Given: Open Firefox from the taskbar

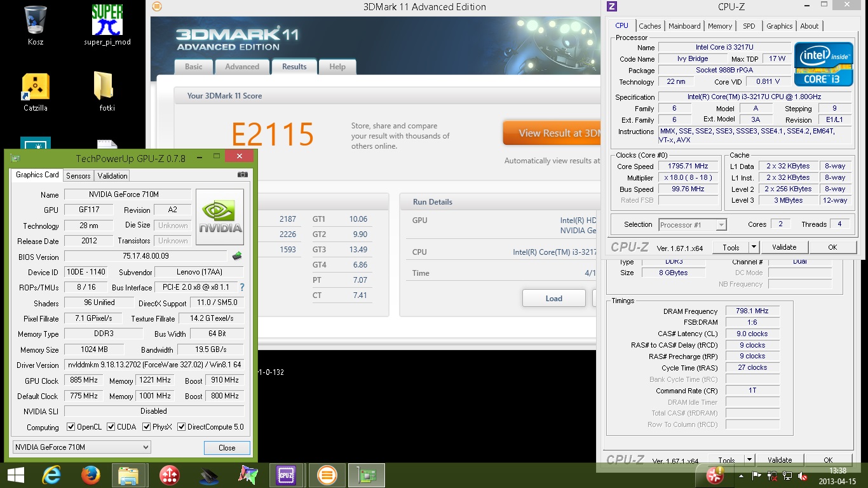Looking at the screenshot, I should pyautogui.click(x=91, y=475).
